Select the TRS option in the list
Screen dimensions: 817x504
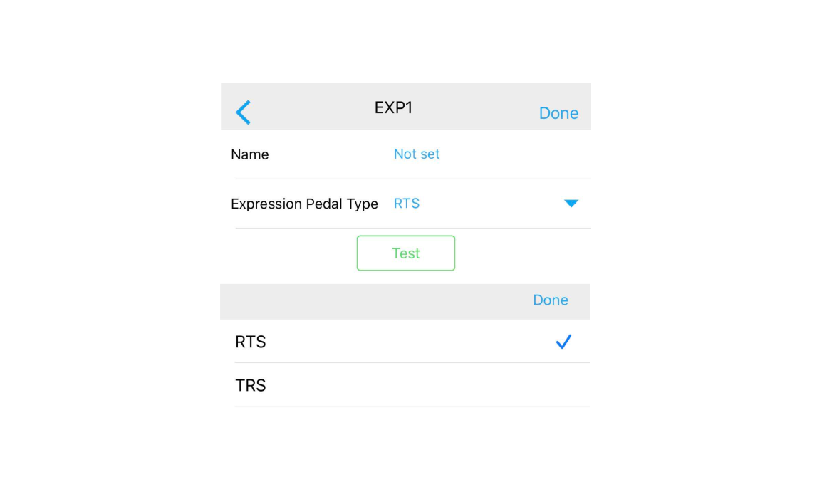[251, 386]
